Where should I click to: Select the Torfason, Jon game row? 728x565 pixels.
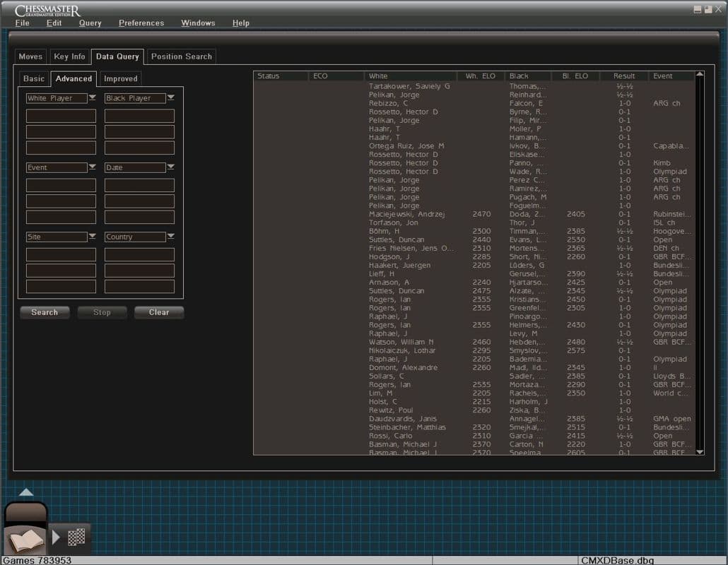pos(474,222)
